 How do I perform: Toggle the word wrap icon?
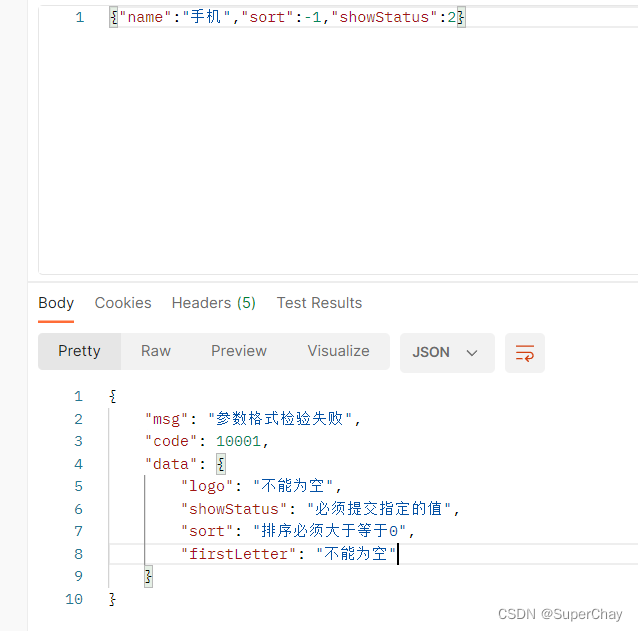click(524, 352)
